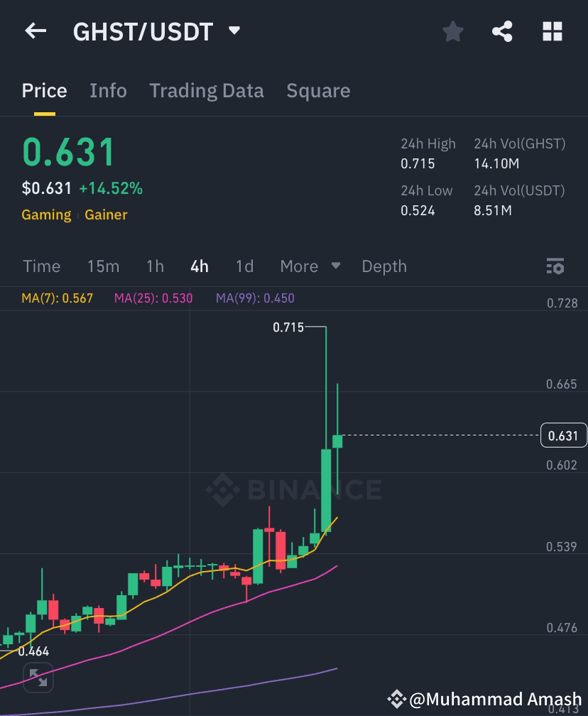Screen dimensions: 588x716
Task: Switch to the Trading Data tab
Action: click(x=206, y=90)
